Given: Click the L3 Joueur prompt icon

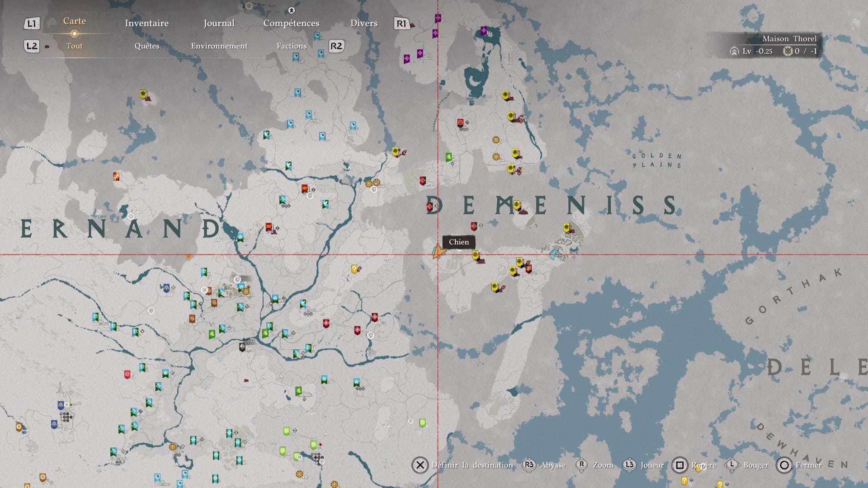Looking at the screenshot, I should 629,465.
